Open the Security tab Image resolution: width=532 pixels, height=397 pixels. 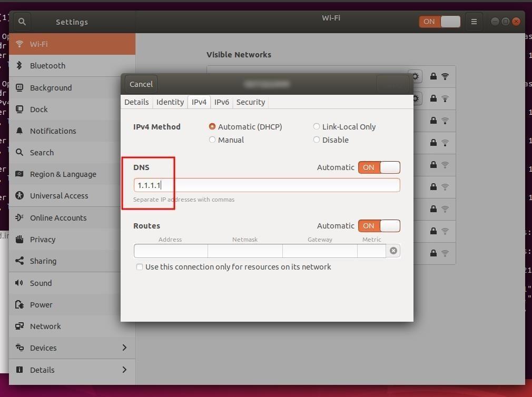click(x=250, y=102)
